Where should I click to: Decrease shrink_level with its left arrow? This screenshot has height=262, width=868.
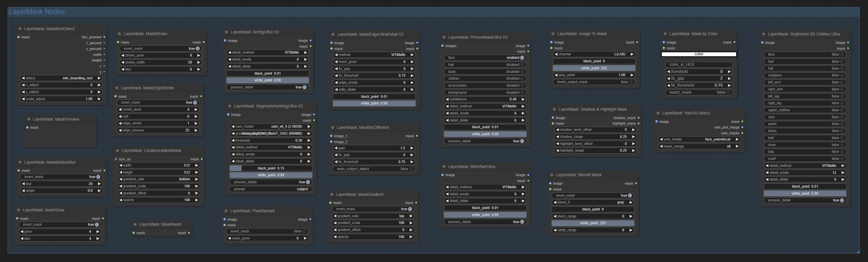tap(120, 110)
